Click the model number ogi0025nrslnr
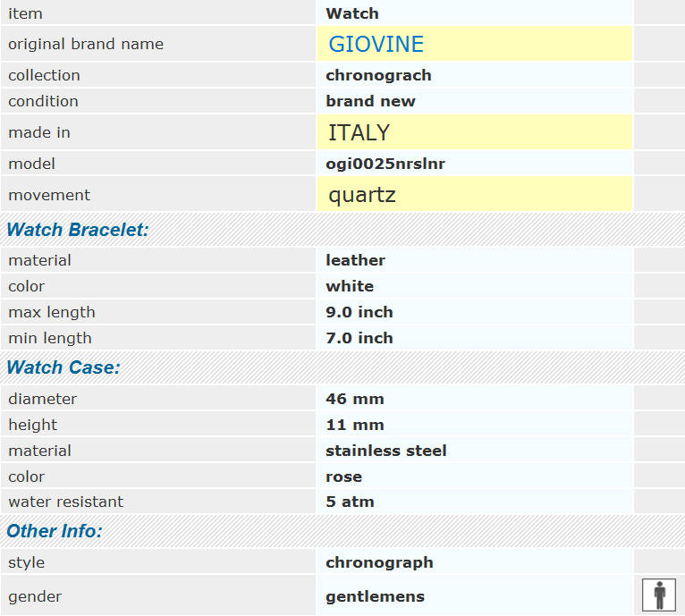Image resolution: width=685 pixels, height=616 pixels. click(385, 164)
